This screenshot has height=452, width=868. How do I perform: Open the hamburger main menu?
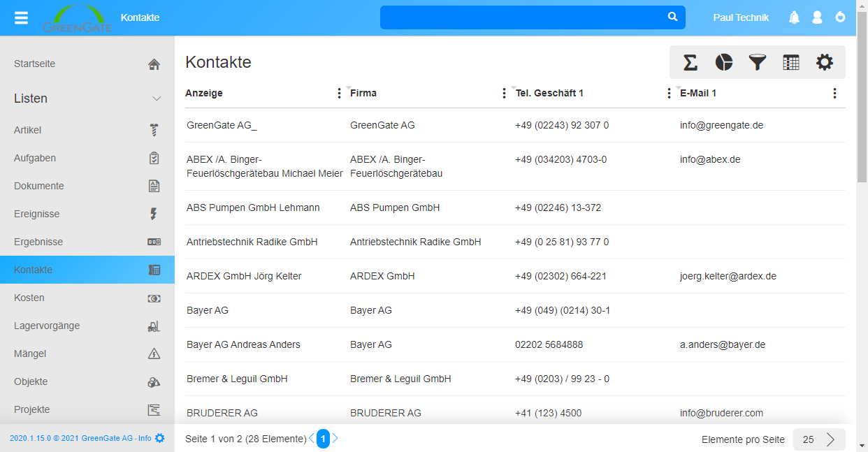(22, 17)
